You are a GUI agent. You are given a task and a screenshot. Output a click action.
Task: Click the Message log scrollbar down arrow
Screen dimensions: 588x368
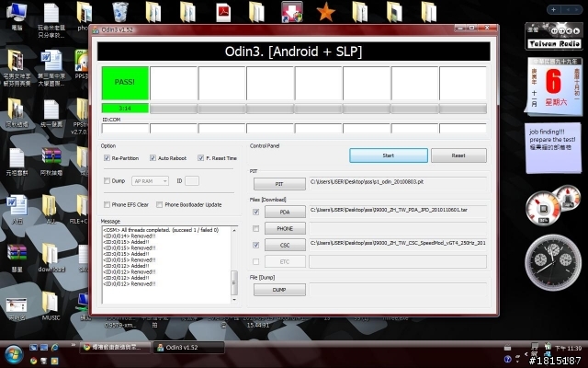234,300
